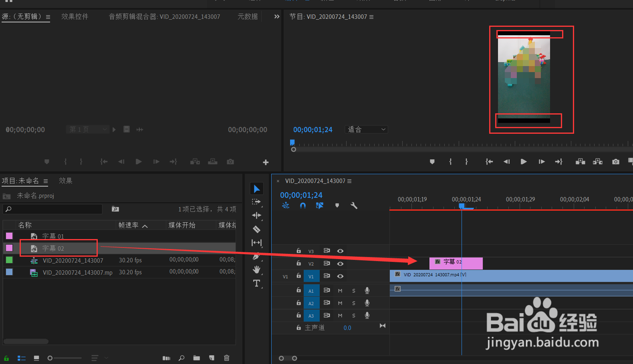This screenshot has width=633, height=364.
Task: Click Extract button in program monitor
Action: (598, 161)
